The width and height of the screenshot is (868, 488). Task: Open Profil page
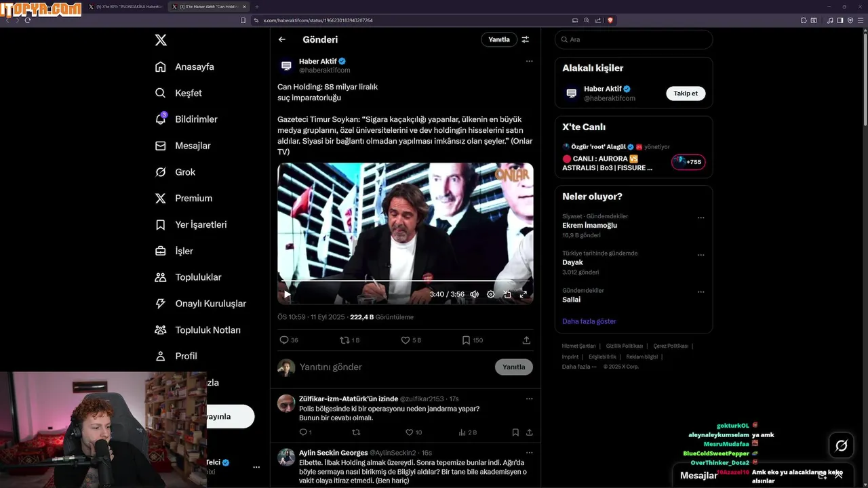pyautogui.click(x=176, y=356)
